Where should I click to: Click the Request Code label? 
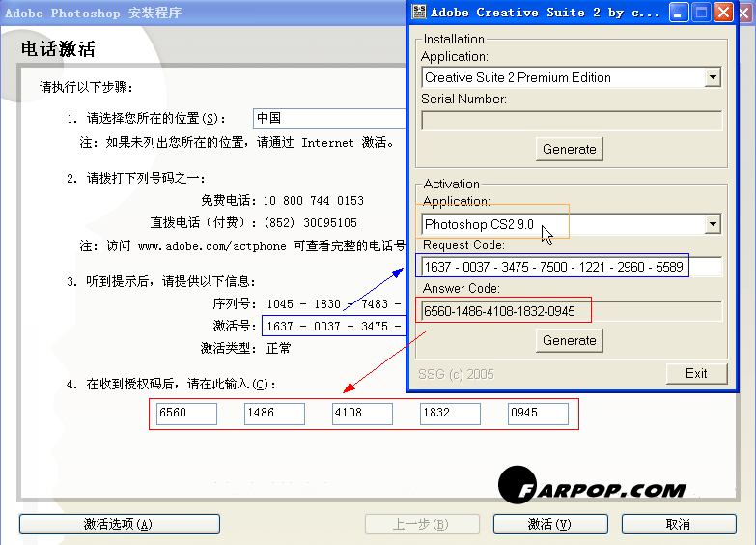point(463,245)
